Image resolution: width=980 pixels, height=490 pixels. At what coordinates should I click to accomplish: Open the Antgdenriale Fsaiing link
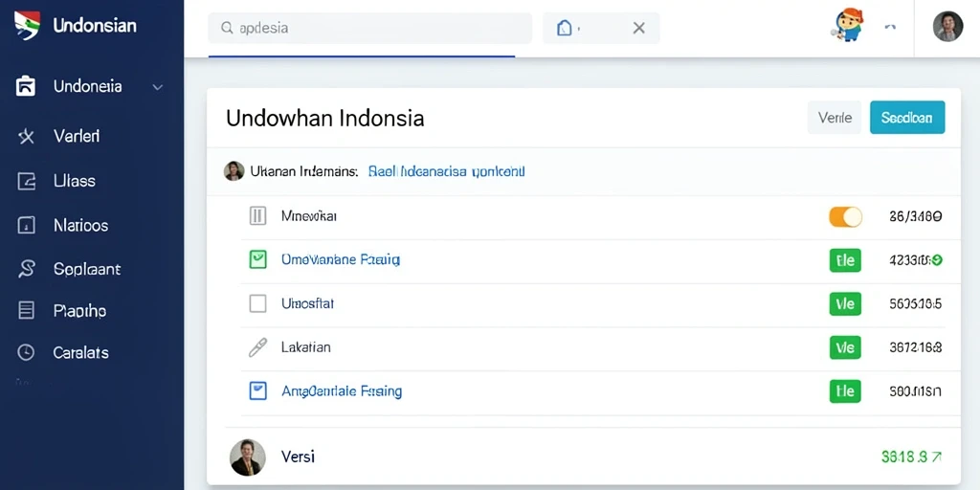342,391
